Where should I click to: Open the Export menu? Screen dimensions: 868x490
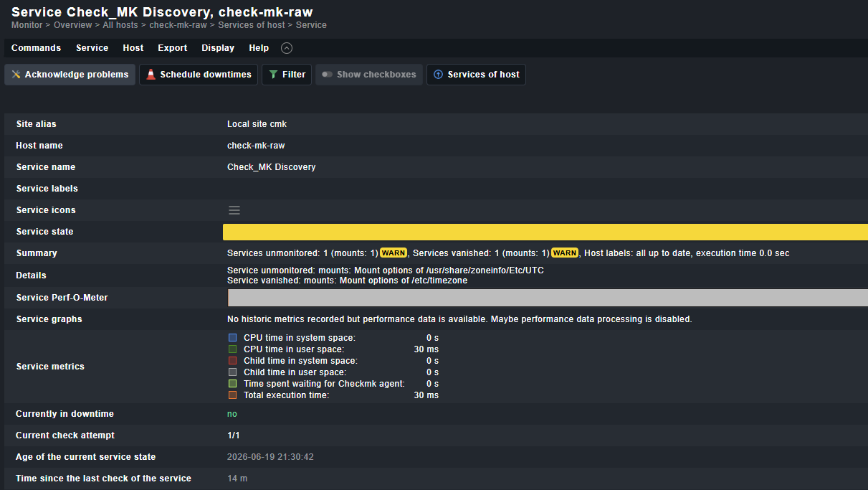173,48
